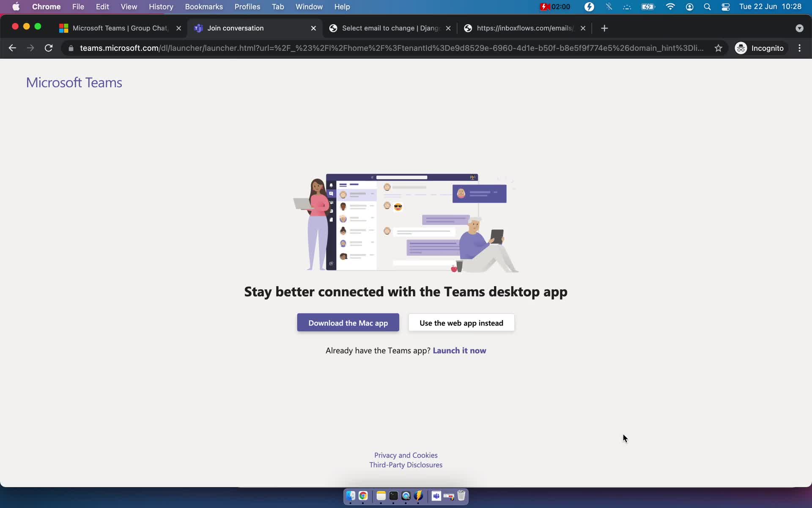The width and height of the screenshot is (812, 508).
Task: Open the new tab button
Action: click(604, 28)
